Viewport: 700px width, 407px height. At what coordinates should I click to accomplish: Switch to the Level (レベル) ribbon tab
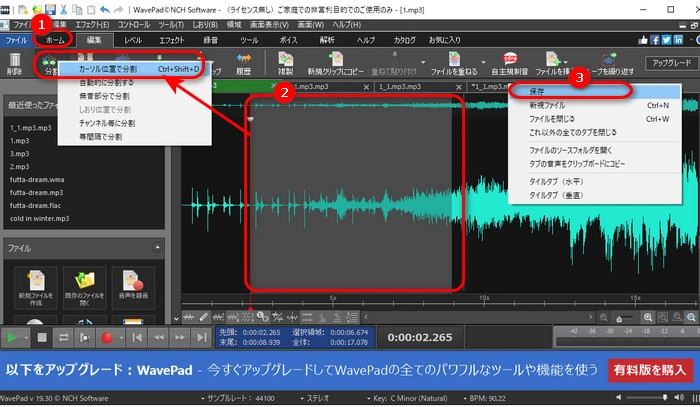click(x=133, y=40)
